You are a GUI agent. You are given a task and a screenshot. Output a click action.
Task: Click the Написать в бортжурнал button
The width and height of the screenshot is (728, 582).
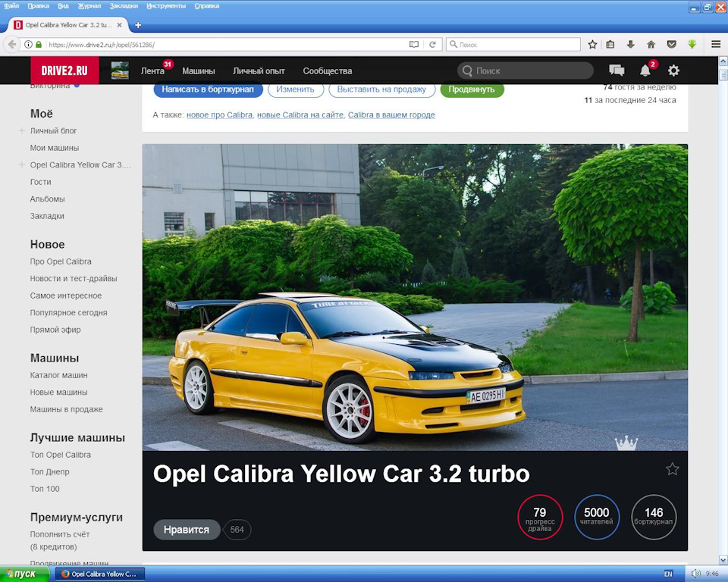(x=208, y=89)
